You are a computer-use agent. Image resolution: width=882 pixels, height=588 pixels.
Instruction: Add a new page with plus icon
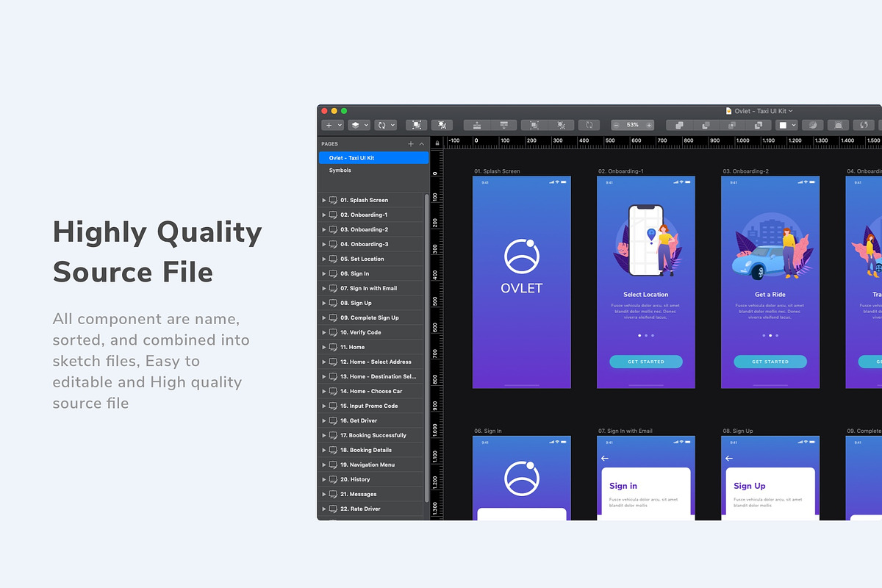click(x=411, y=144)
